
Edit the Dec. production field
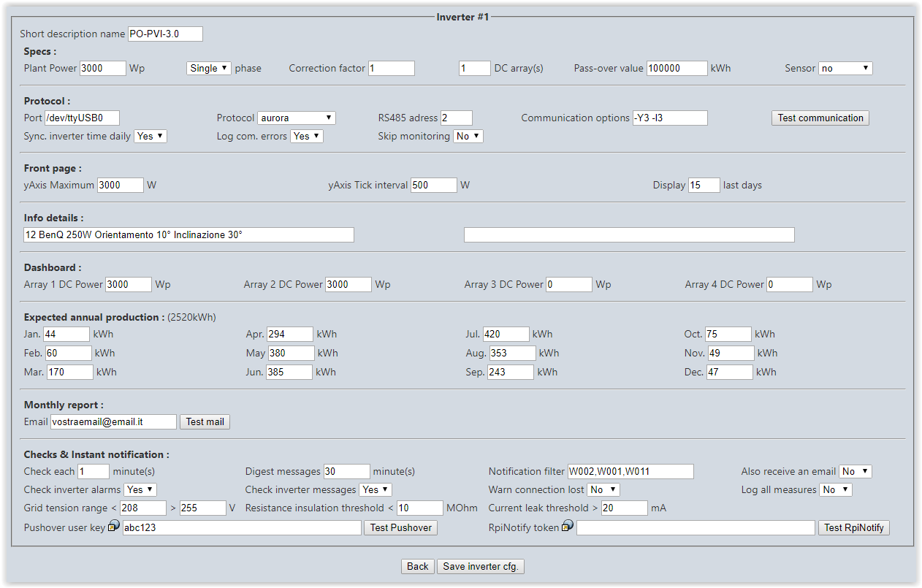tap(730, 372)
